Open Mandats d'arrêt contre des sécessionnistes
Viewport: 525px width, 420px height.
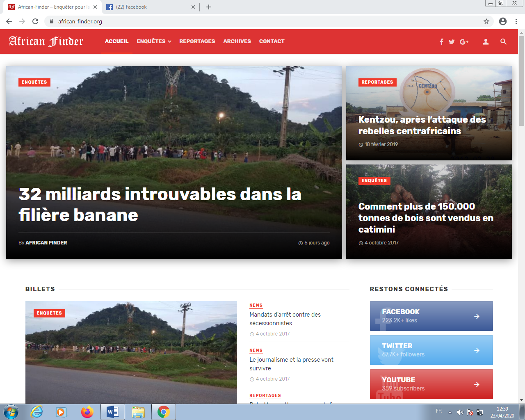[285, 319]
